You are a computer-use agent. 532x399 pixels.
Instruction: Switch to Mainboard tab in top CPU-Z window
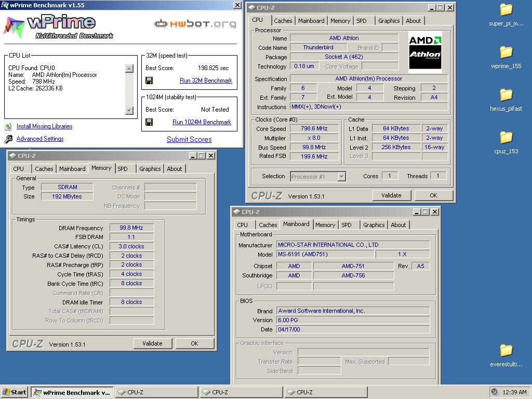pyautogui.click(x=311, y=21)
